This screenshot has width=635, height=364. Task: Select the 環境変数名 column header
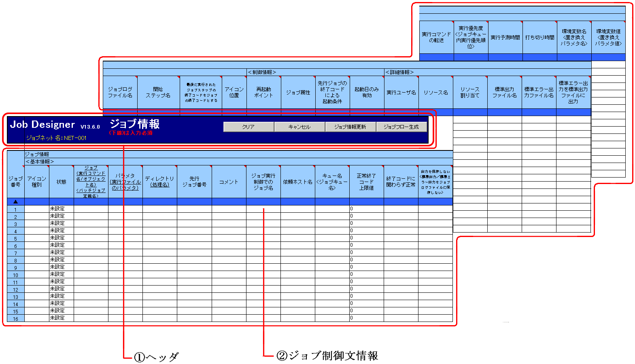(x=574, y=37)
